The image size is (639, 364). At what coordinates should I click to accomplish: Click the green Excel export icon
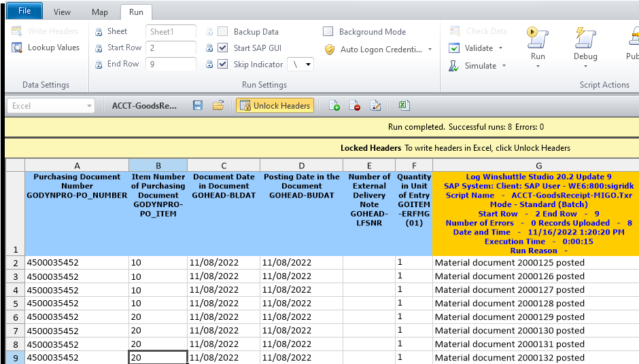(403, 105)
